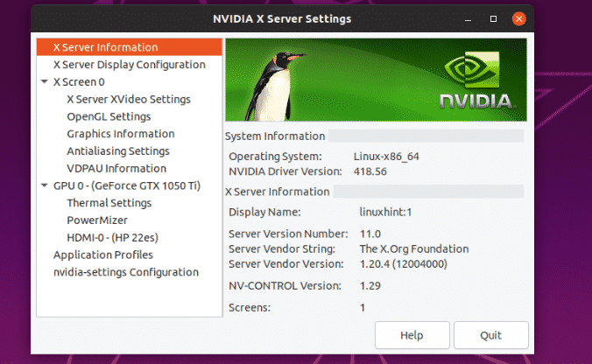Select HDMI-0 (HP 22es) display entry

point(112,237)
